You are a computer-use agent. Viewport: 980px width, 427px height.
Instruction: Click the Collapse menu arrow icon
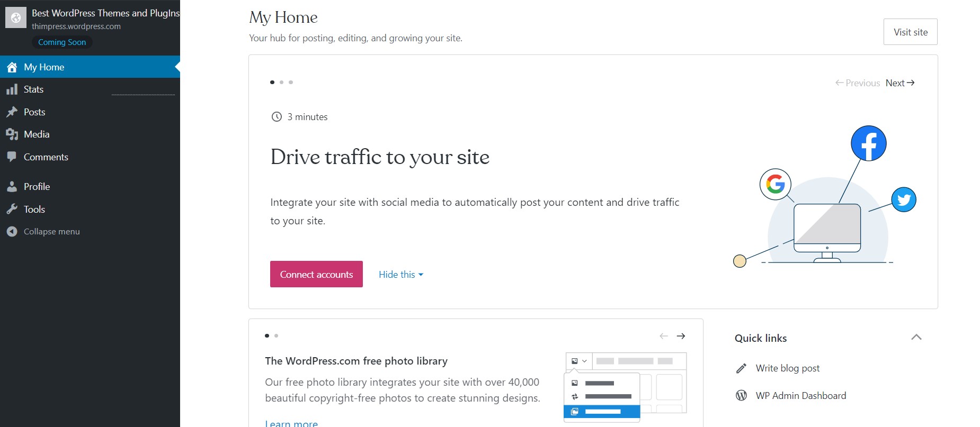point(12,232)
